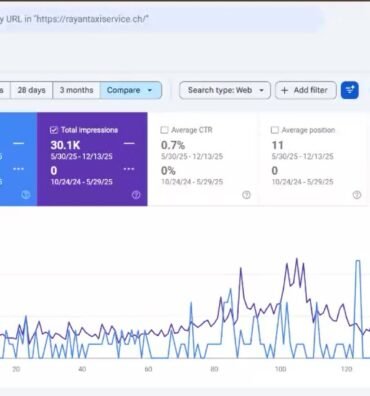370x396 pixels.
Task: Click the 0% comparison CTR value
Action: point(168,171)
